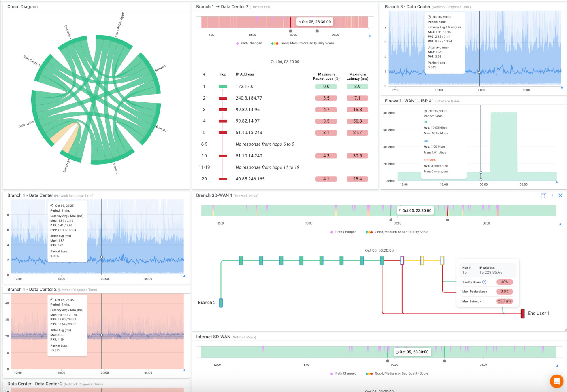The image size is (567, 392).
Task: Close the Branch SD-WAN 1 panel
Action: tap(561, 195)
